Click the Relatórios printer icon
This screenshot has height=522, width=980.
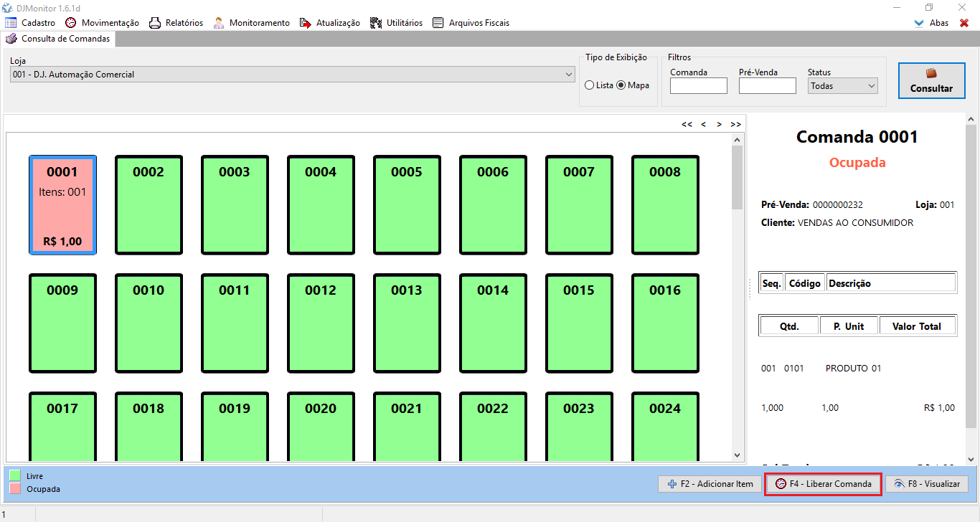pos(155,23)
